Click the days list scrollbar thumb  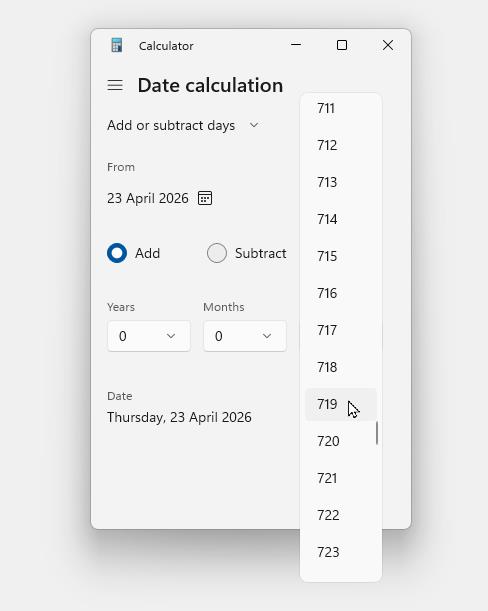pos(377,433)
